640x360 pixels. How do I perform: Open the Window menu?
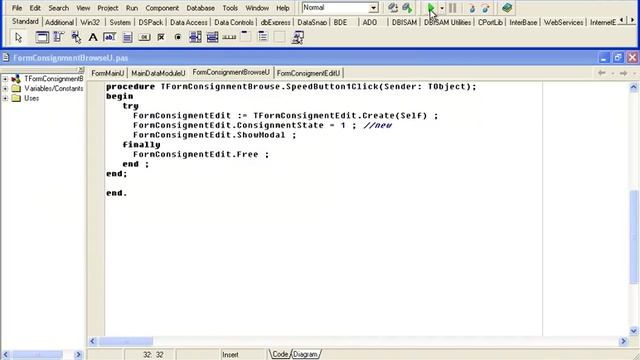257,8
